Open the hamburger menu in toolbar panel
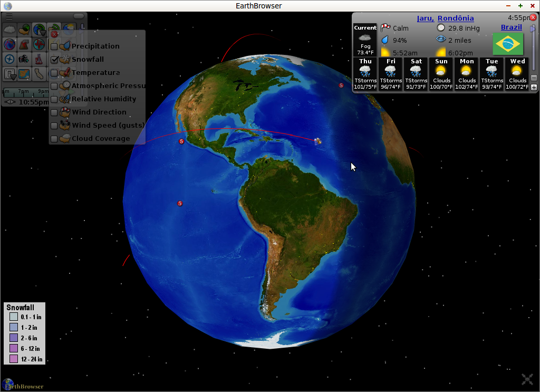The width and height of the screenshot is (540, 392). 9,16
